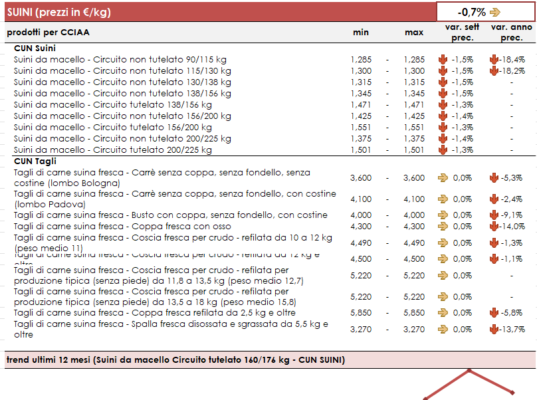Click red down arrow next to -14,0% Coppa fresca
The height and width of the screenshot is (400, 537).
point(494,226)
